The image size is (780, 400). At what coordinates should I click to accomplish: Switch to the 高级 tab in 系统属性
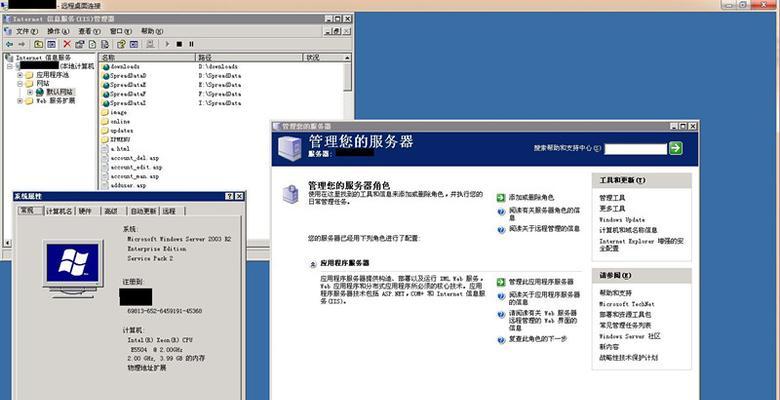(x=112, y=211)
